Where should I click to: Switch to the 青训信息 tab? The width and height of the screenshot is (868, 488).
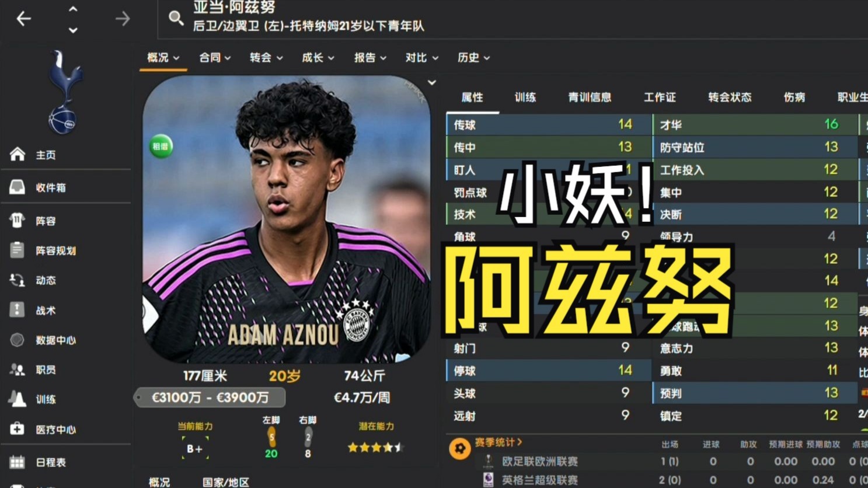click(x=590, y=97)
